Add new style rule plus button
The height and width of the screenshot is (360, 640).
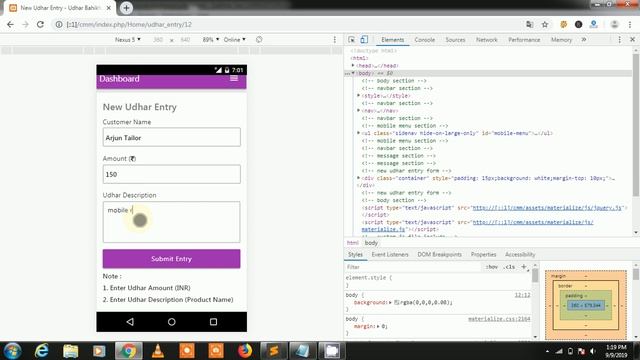pyautogui.click(x=524, y=267)
